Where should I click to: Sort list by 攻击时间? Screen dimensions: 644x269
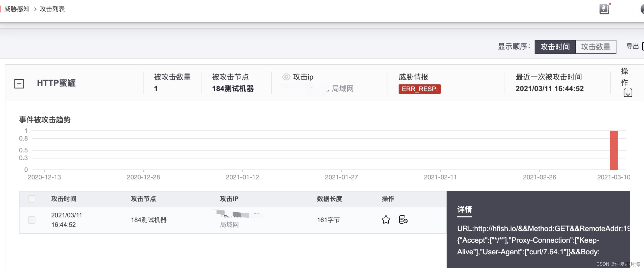555,47
